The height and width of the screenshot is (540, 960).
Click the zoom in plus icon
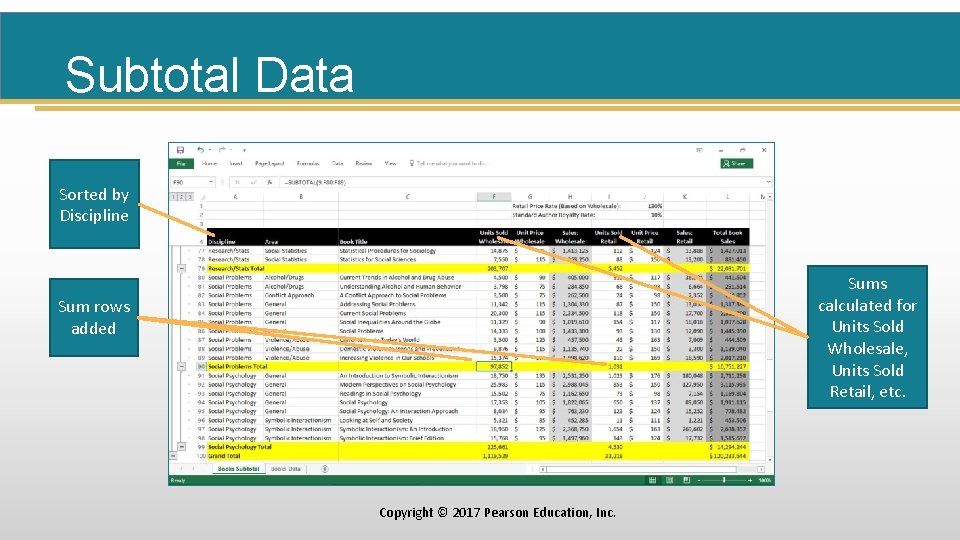tap(750, 480)
